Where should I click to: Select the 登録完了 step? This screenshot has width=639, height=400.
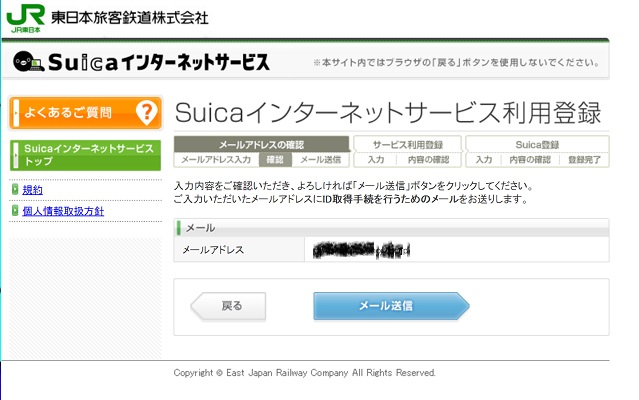tap(584, 160)
